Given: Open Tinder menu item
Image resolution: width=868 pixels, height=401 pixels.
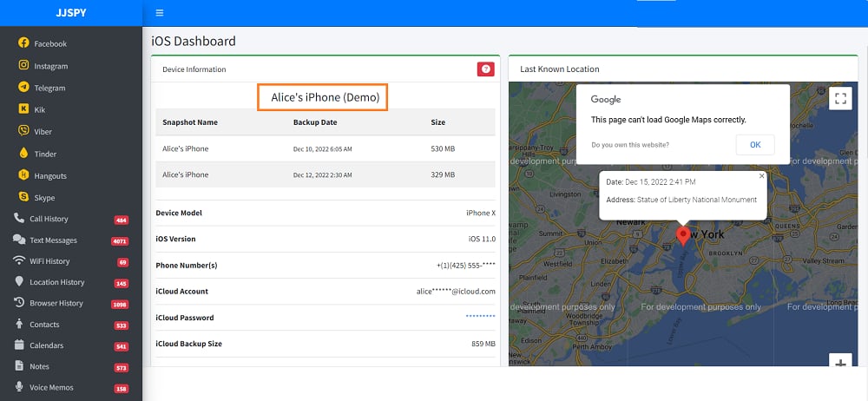Looking at the screenshot, I should tap(45, 154).
